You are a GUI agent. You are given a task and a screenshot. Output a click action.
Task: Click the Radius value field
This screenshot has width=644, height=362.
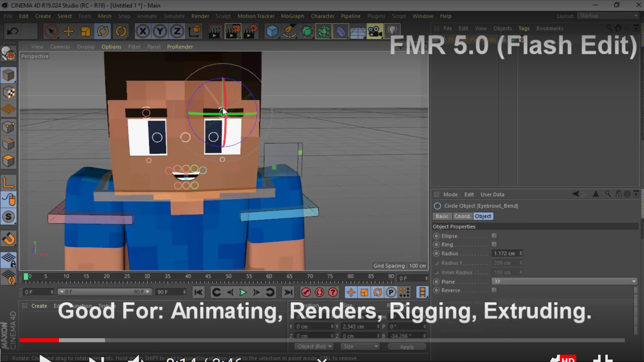505,254
